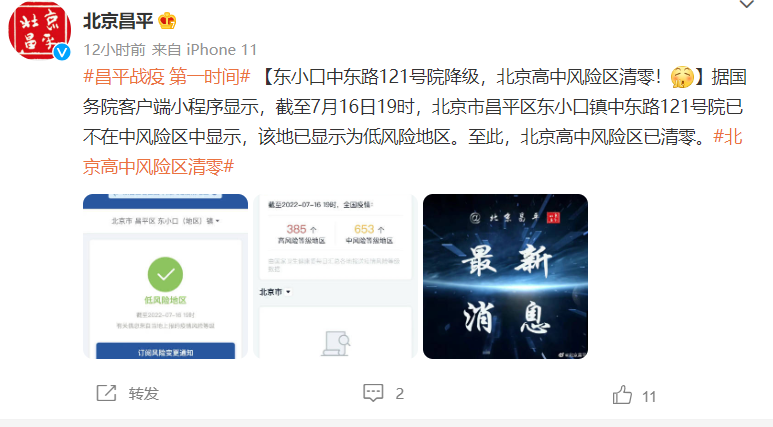The height and width of the screenshot is (427, 773).
Task: Click the gold crown membership icon
Action: (167, 21)
